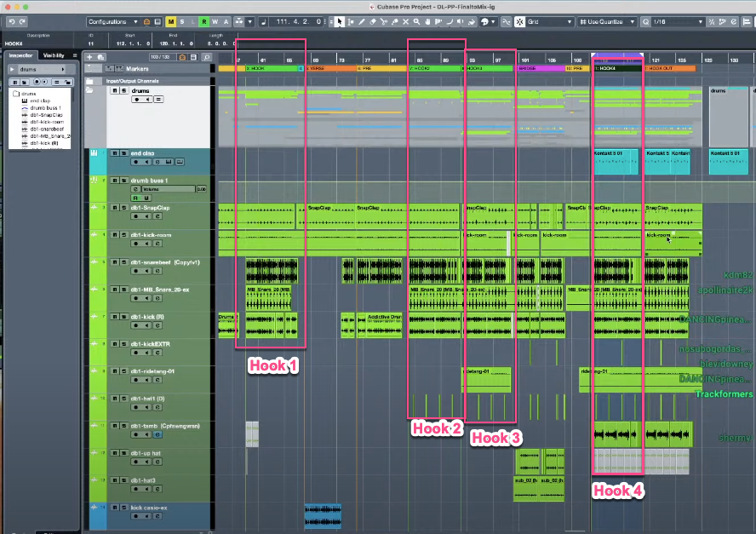
Task: Solo the end clap track
Action: (x=123, y=152)
